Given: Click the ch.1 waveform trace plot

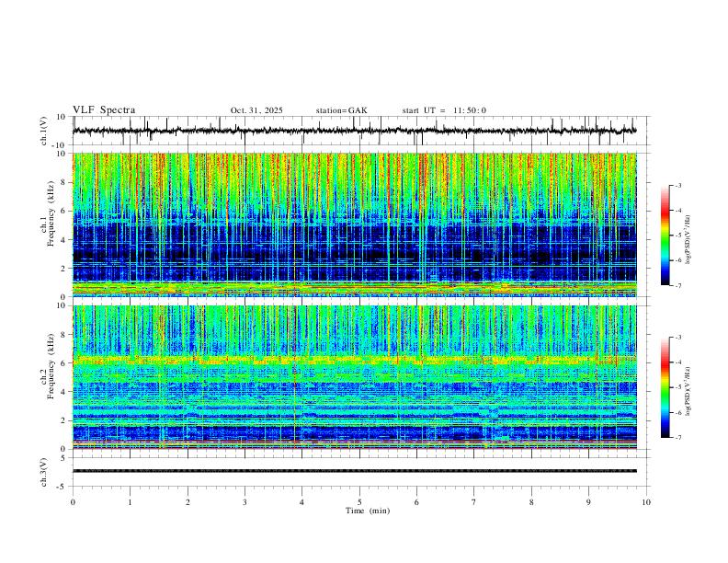Looking at the screenshot, I should (x=354, y=131).
